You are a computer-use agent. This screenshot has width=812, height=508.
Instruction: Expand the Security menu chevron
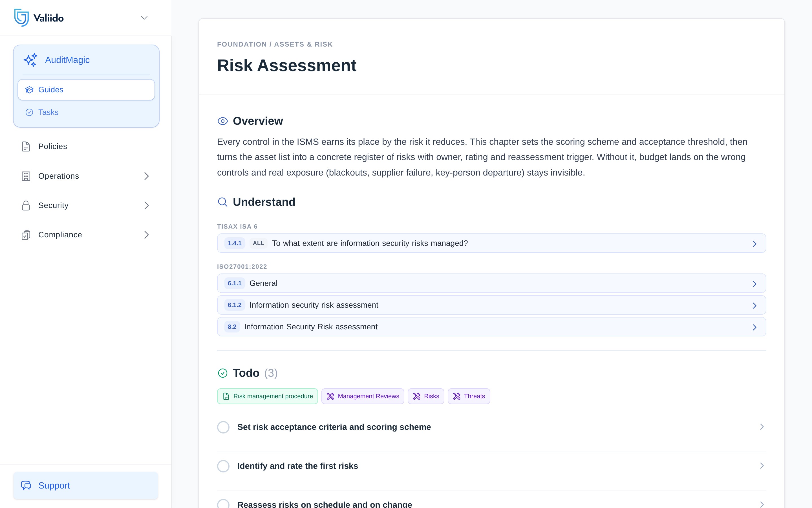(x=146, y=205)
